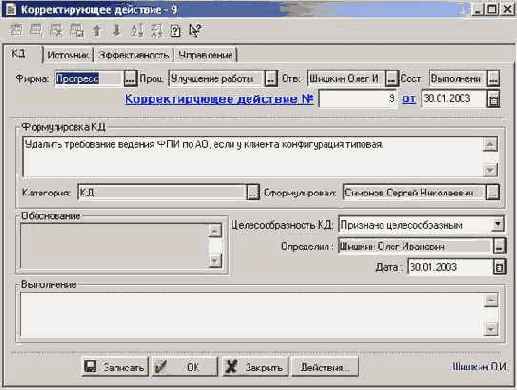The width and height of the screenshot is (517, 390).
Task: Switch to the Эффективность tab
Action: 134,55
